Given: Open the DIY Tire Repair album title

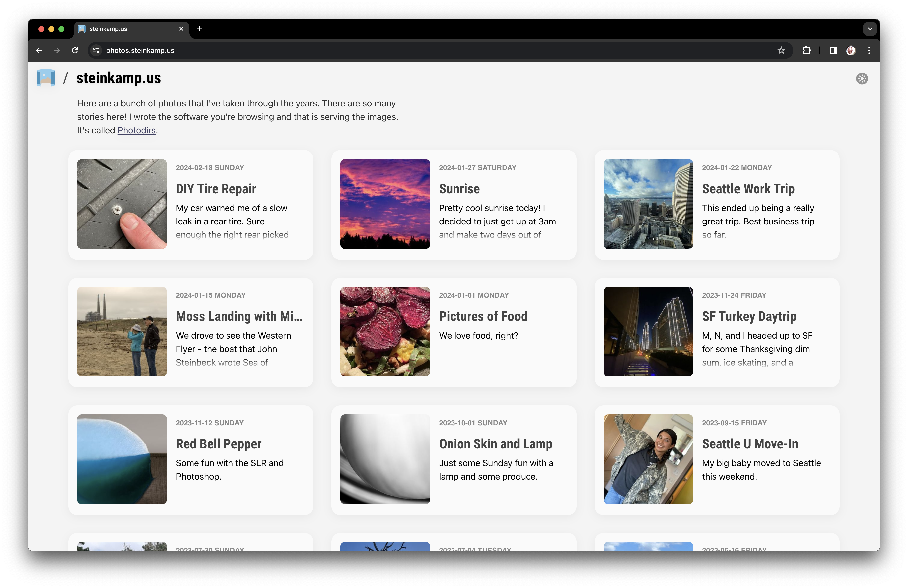Looking at the screenshot, I should pyautogui.click(x=216, y=189).
